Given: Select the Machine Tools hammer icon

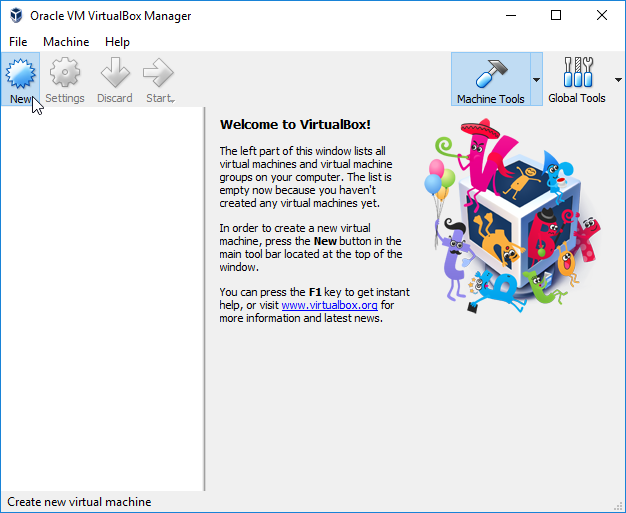Looking at the screenshot, I should point(490,74).
